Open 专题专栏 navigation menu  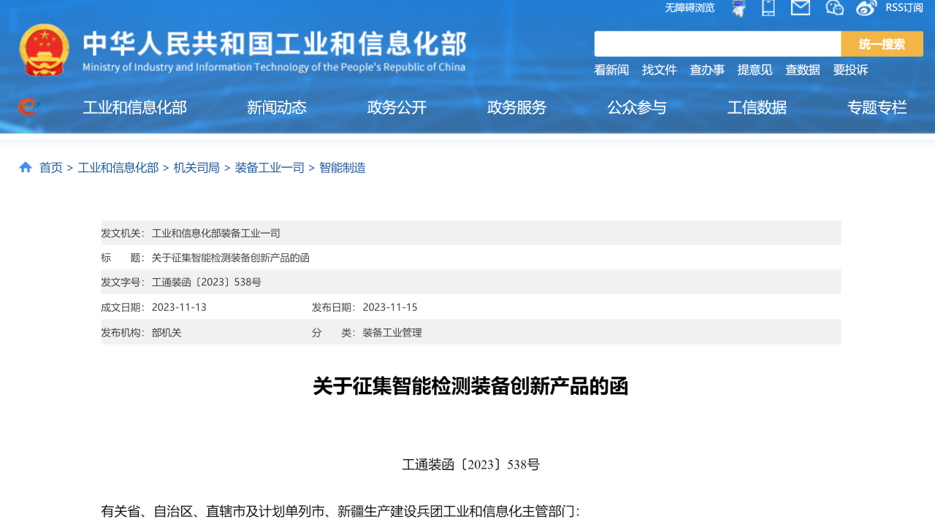click(x=877, y=107)
